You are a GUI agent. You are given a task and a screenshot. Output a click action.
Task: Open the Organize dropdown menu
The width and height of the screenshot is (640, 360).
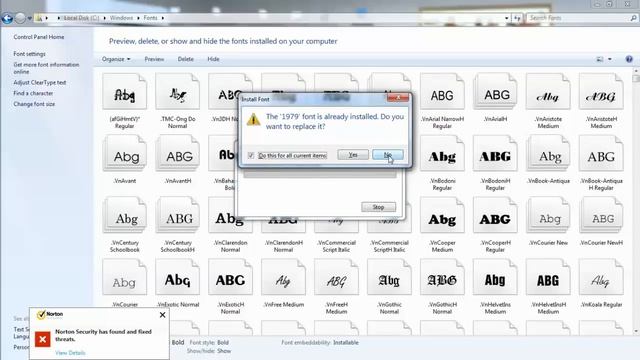pyautogui.click(x=116, y=59)
